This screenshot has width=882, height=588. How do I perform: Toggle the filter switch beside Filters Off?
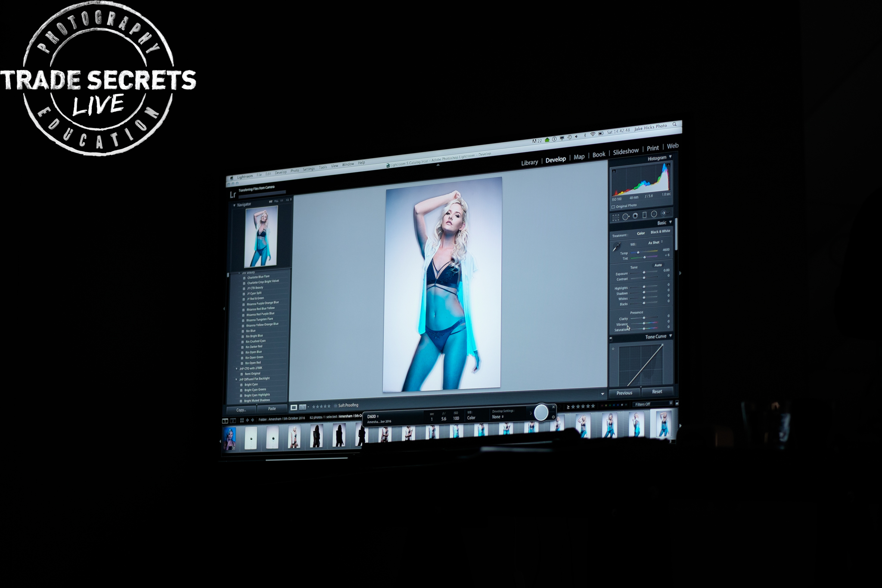677,403
